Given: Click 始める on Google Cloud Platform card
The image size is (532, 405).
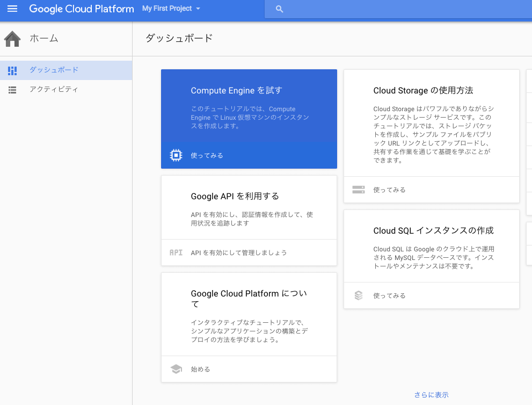Looking at the screenshot, I should pos(200,369).
